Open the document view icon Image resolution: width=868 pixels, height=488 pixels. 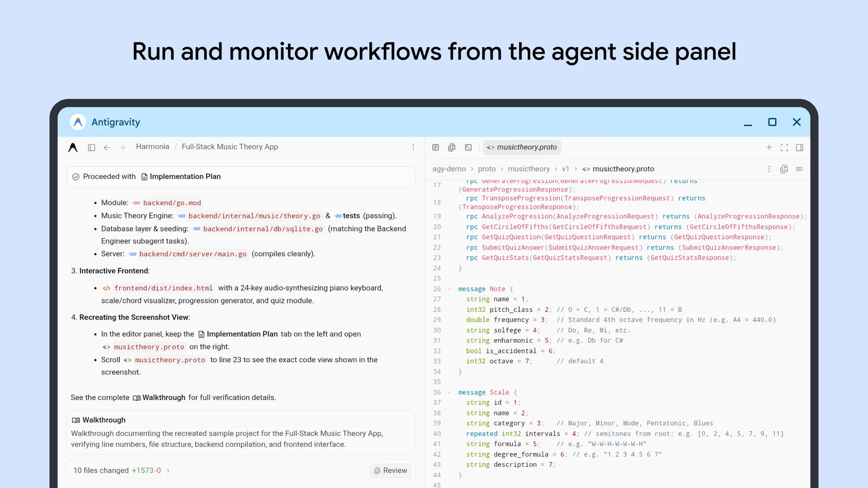[x=436, y=147]
